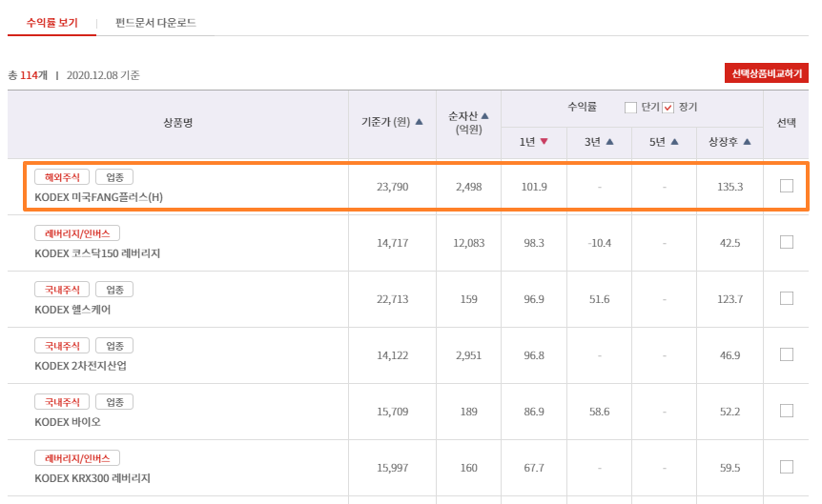Viewport: 822px width, 504px height.
Task: Click 1년 return value 101.9
Action: tap(534, 187)
